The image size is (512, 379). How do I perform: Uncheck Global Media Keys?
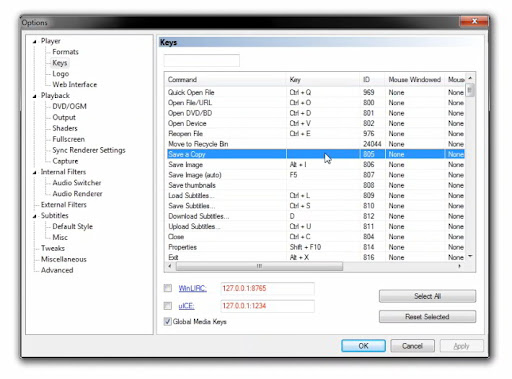[168, 322]
